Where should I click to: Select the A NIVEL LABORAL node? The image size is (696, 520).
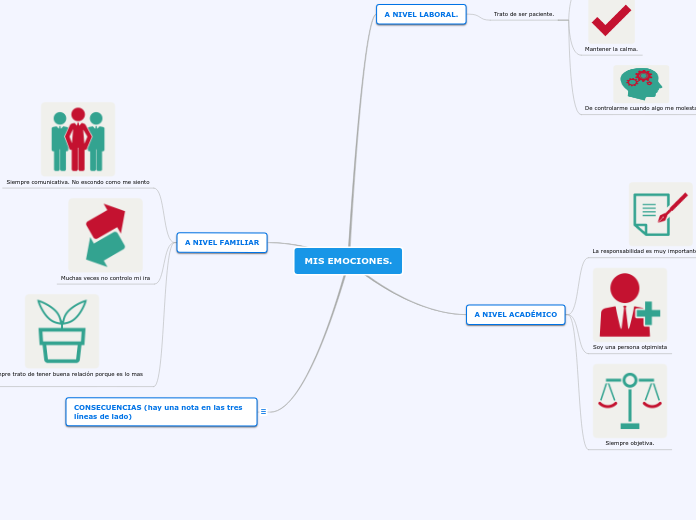(421, 15)
